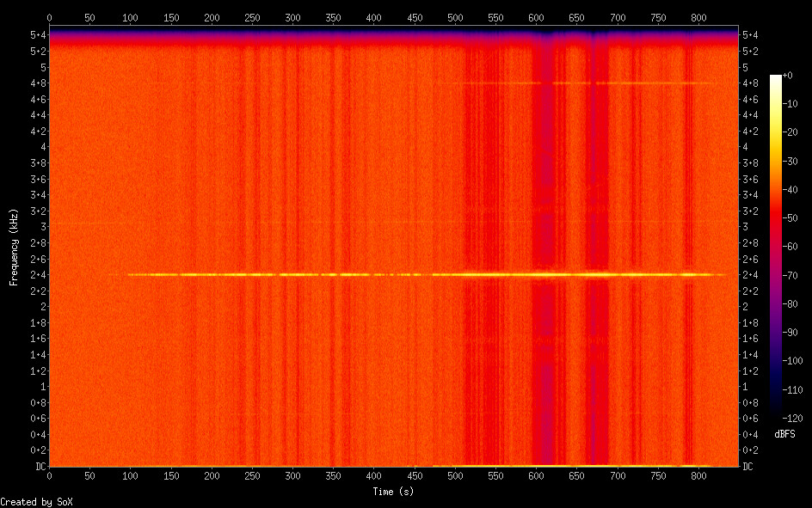Click the 'Created by SoX' text
812x508 pixels.
coord(36,501)
